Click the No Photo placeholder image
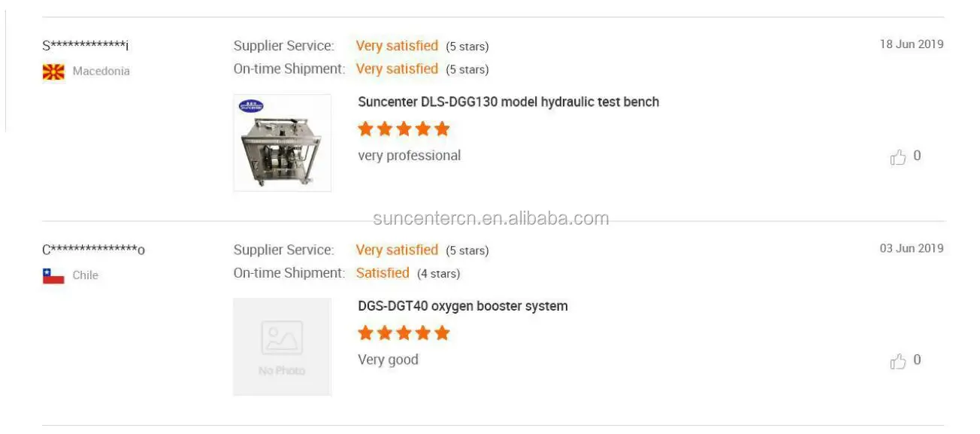 282,347
